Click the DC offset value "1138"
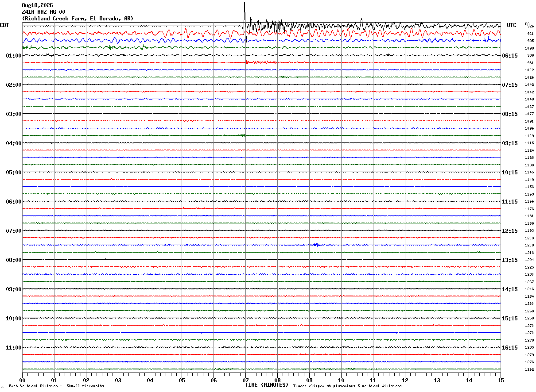This screenshot has width=536, height=392. tap(529, 165)
